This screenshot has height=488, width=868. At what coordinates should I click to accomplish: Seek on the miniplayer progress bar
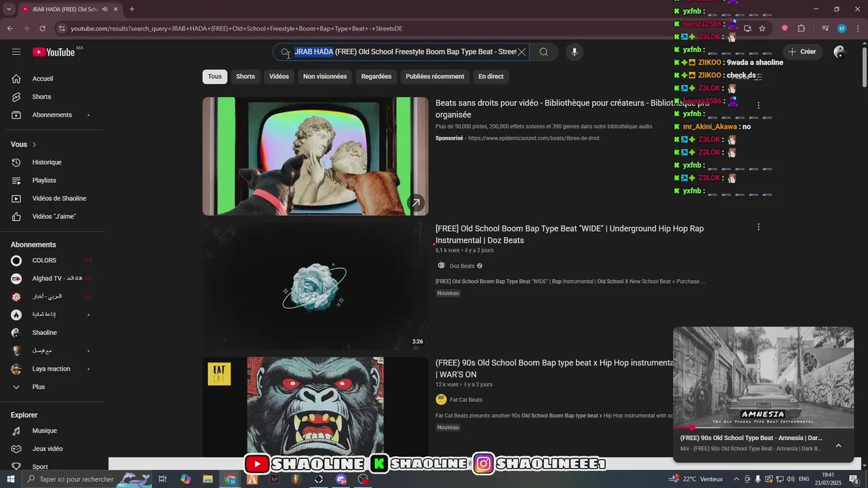764,428
